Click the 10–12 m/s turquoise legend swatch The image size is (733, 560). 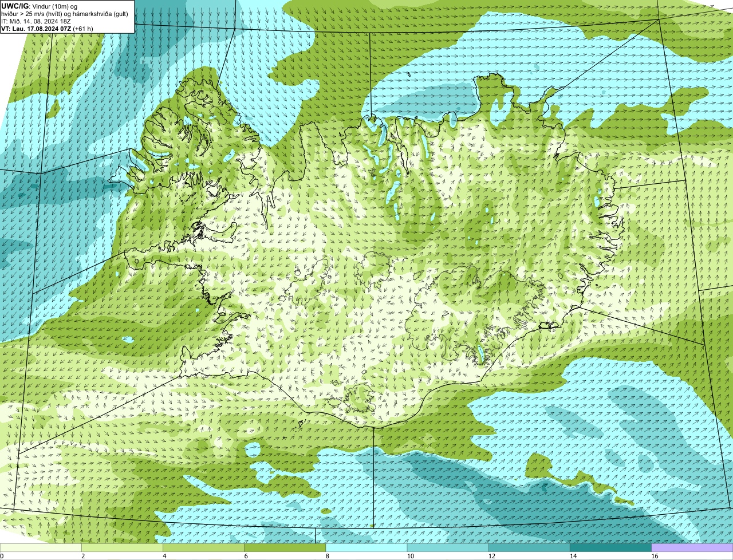click(x=448, y=548)
